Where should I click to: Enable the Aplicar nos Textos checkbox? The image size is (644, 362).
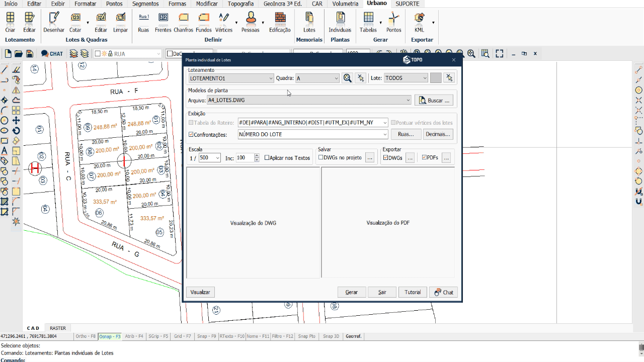tap(267, 158)
